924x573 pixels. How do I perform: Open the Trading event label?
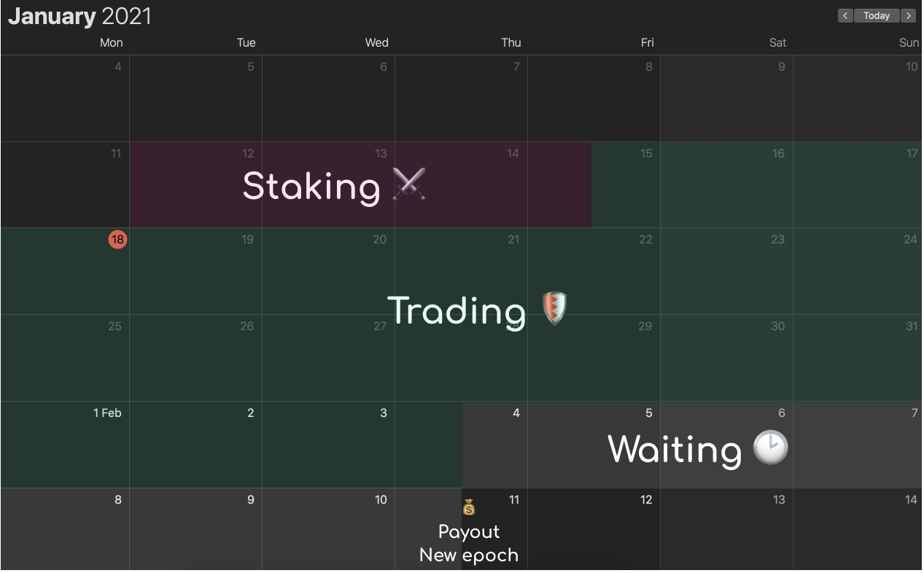(457, 311)
